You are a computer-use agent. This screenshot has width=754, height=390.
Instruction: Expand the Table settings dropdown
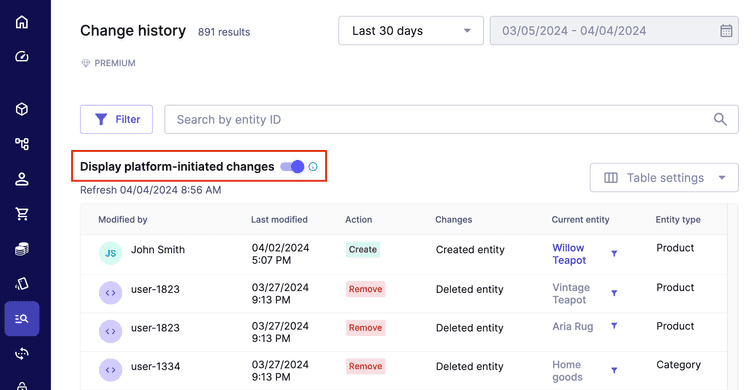(x=664, y=178)
